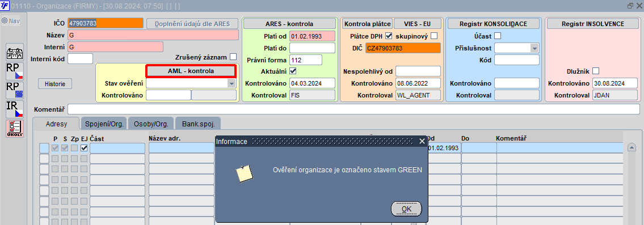644x225 pixels.
Task: Click the IČO field
Action: pyautogui.click(x=106, y=23)
